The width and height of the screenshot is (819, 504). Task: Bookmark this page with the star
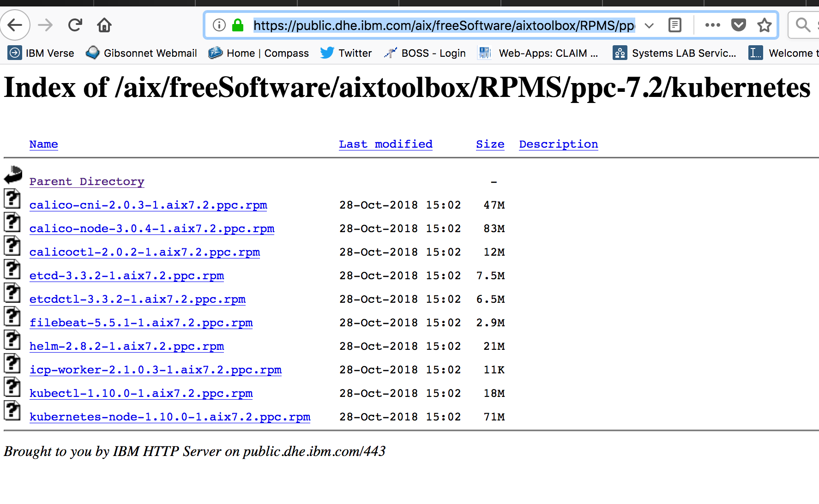pyautogui.click(x=765, y=25)
